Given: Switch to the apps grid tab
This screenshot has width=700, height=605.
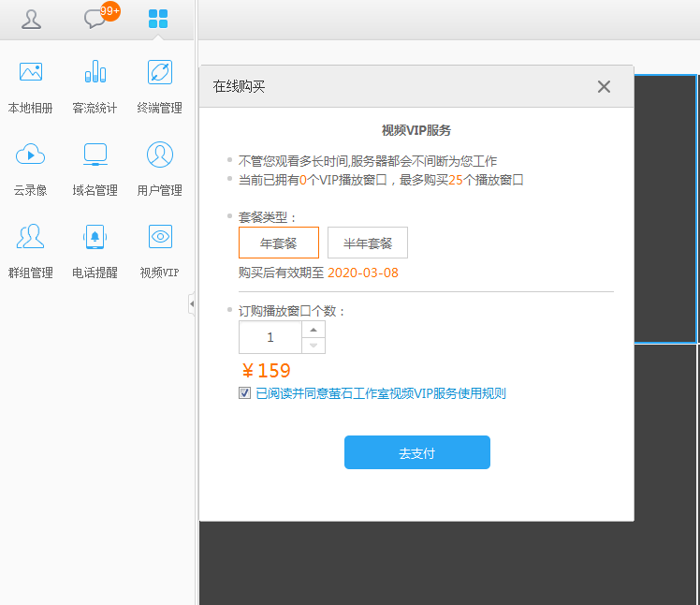Looking at the screenshot, I should click(158, 19).
